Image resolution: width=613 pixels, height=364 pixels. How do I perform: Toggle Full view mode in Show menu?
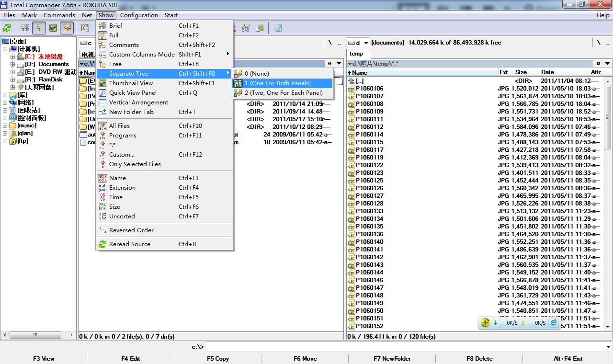(x=114, y=35)
